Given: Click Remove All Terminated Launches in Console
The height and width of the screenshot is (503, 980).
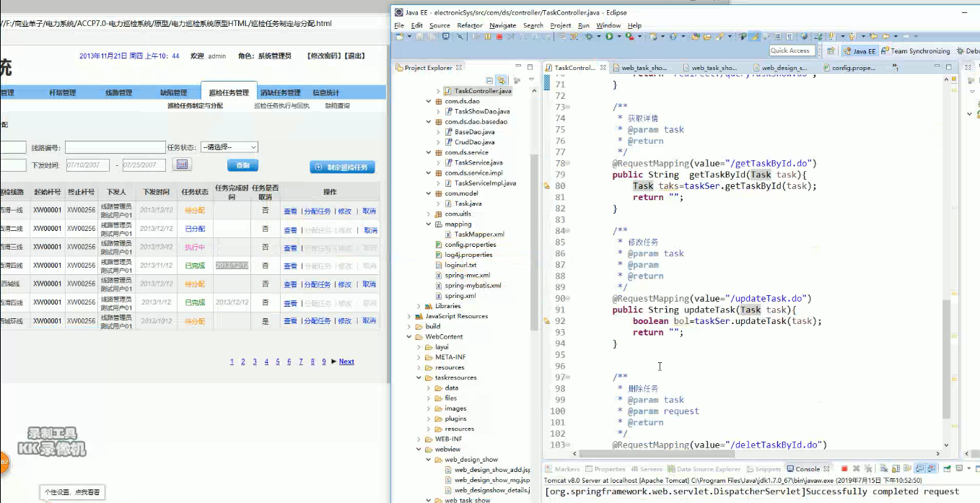Looking at the screenshot, I should 868,468.
